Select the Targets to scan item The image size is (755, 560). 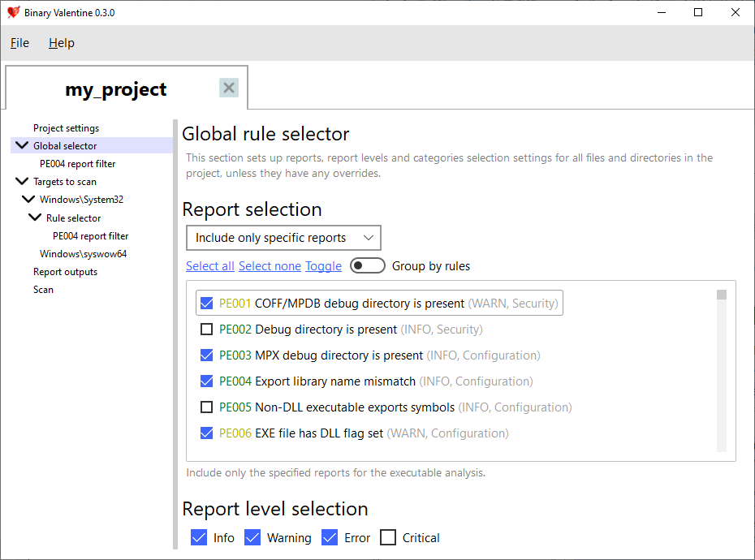pyautogui.click(x=64, y=182)
